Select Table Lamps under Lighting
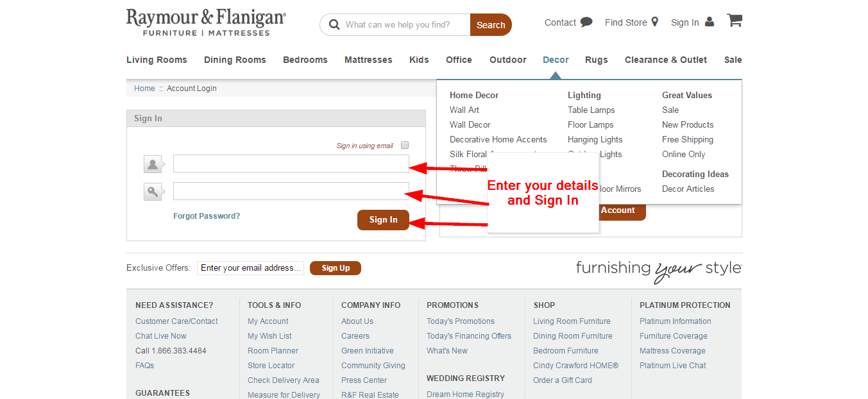Screen dimensions: 868x399 click(x=591, y=110)
